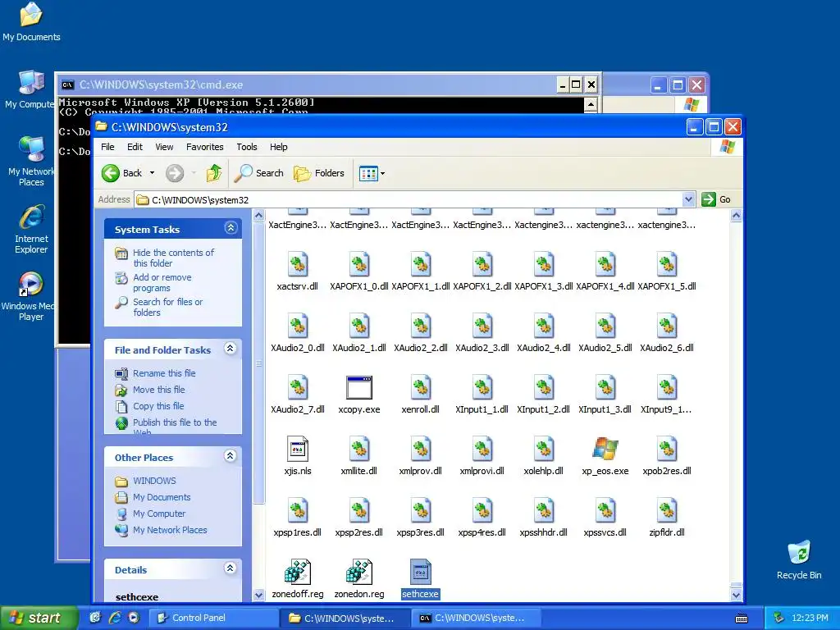Select the xp_eos.exe file icon
Viewport: 840px width, 630px height.
point(605,449)
